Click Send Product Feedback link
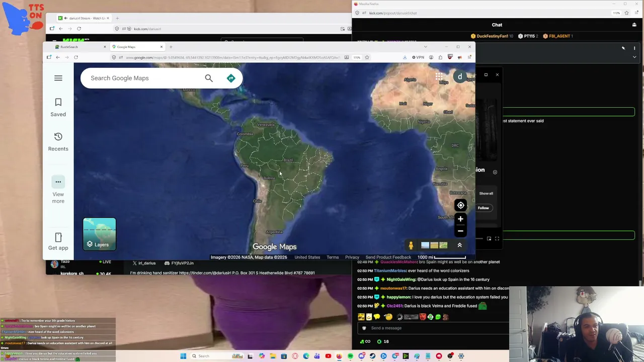644x362 pixels. pyautogui.click(x=388, y=257)
